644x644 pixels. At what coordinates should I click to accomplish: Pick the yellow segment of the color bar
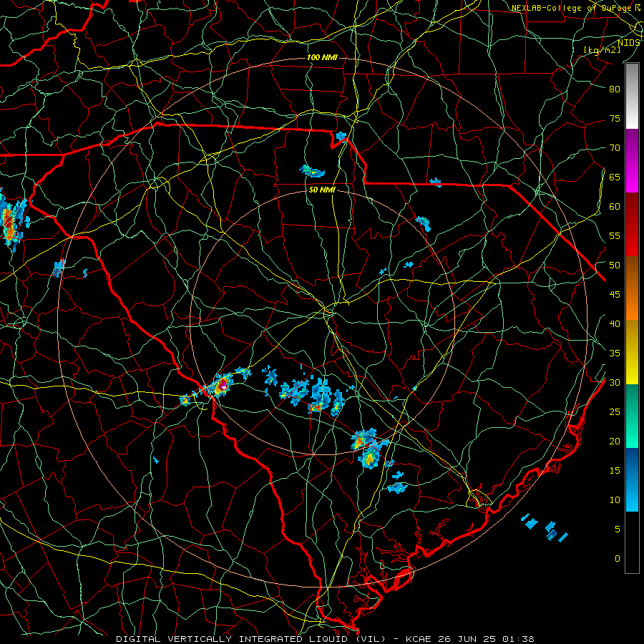tap(632, 353)
